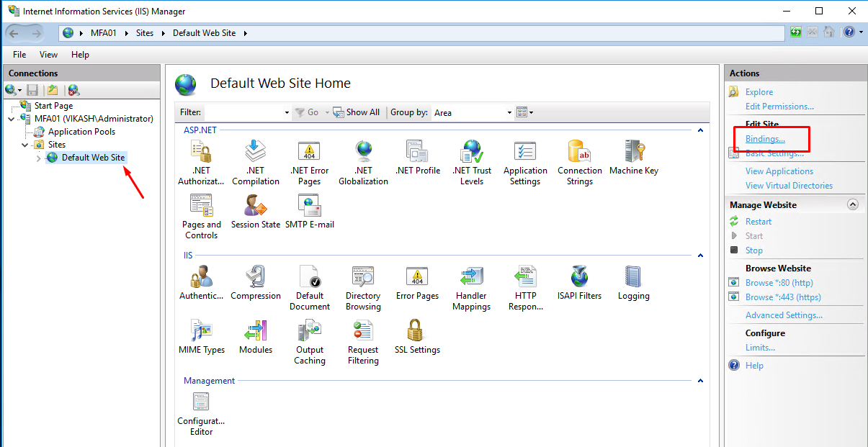The height and width of the screenshot is (447, 868).
Task: Collapse the MFA01 server tree node
Action: 12,119
